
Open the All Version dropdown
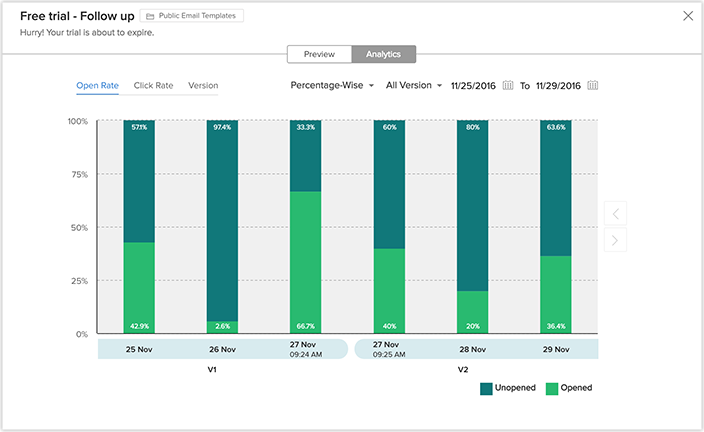413,85
